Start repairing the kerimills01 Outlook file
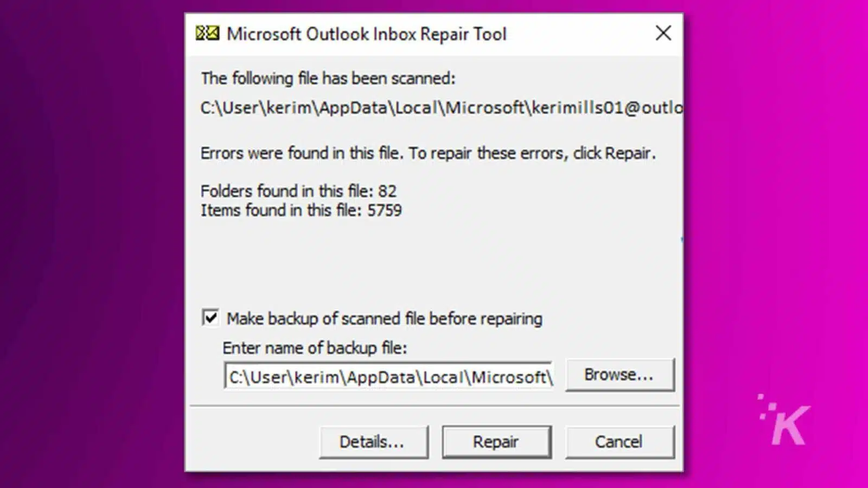This screenshot has width=868, height=488. point(496,441)
